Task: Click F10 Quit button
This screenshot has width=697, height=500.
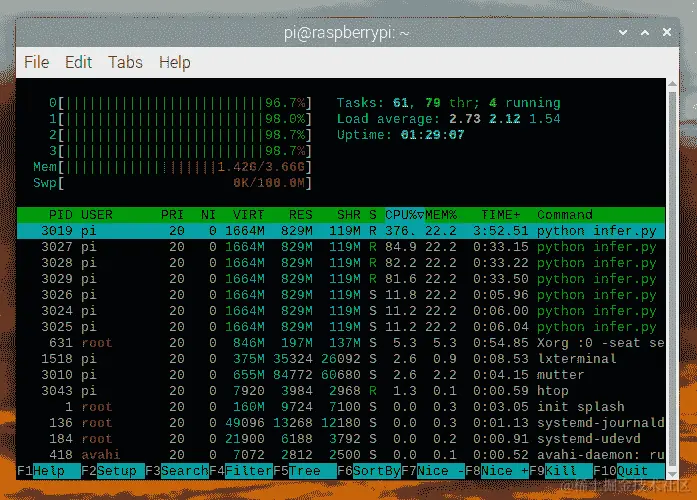Action: coord(629,471)
